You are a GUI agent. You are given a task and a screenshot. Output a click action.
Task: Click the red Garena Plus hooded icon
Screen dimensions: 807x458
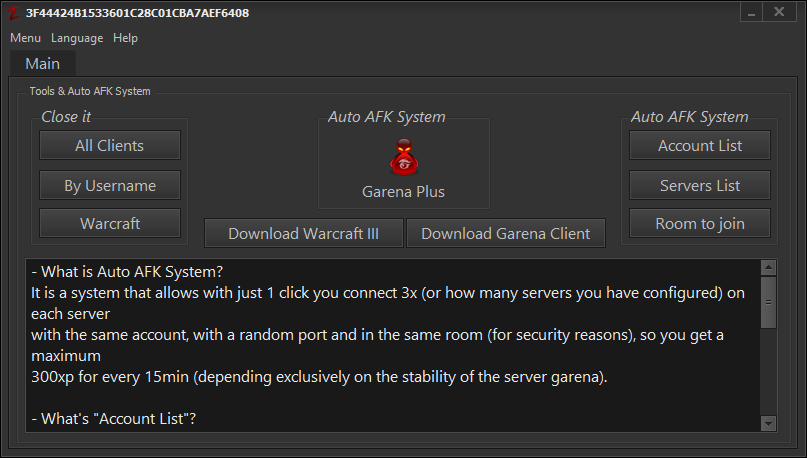coord(404,156)
